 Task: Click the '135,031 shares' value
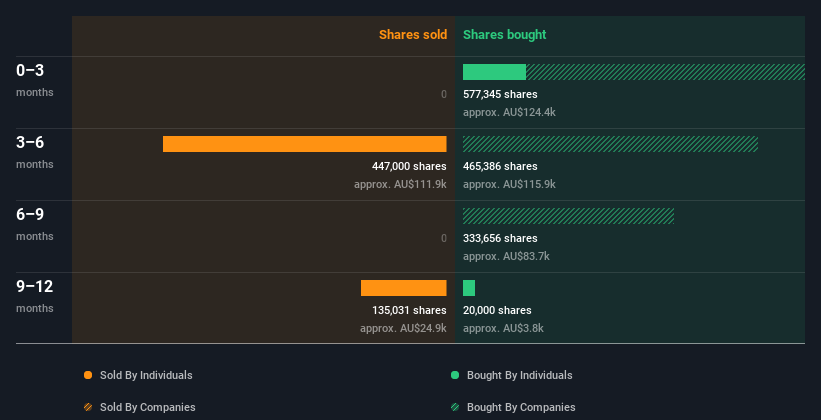(409, 310)
